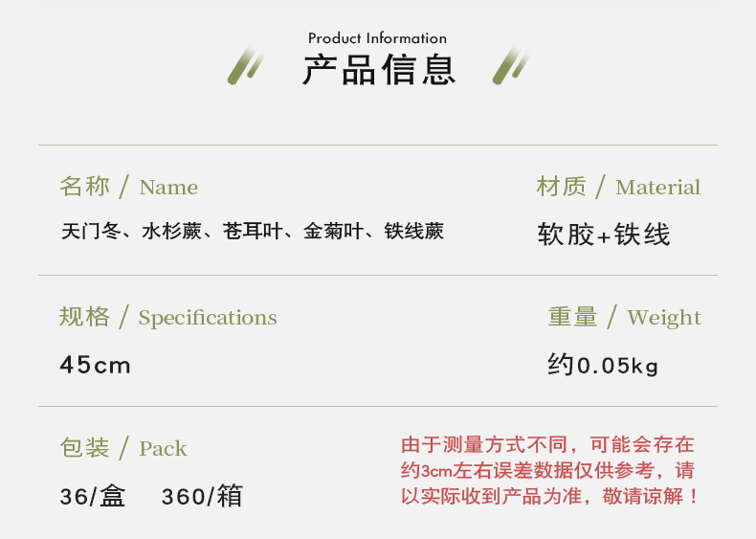Screen dimensions: 756x539
Task: Click the Product Information subtitle text
Action: point(377,38)
